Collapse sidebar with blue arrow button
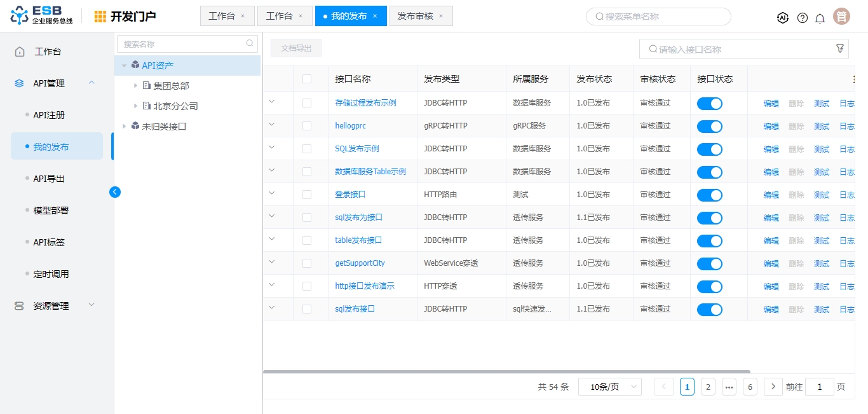Image resolution: width=868 pixels, height=414 pixels. pos(115,191)
